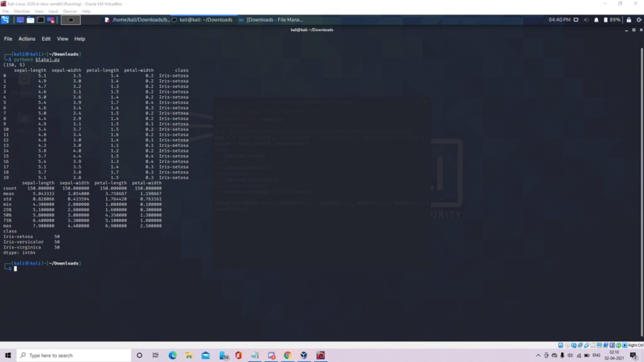
Task: Click ENG language indicator
Action: pyautogui.click(x=596, y=356)
